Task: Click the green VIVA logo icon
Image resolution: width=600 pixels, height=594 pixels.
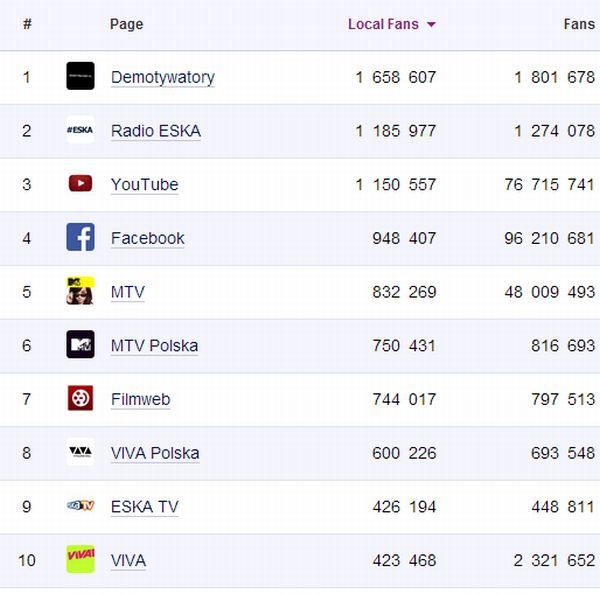Action: click(80, 559)
